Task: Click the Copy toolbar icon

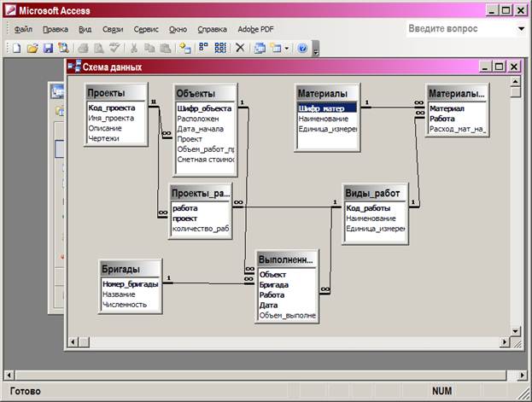Action: (149, 48)
